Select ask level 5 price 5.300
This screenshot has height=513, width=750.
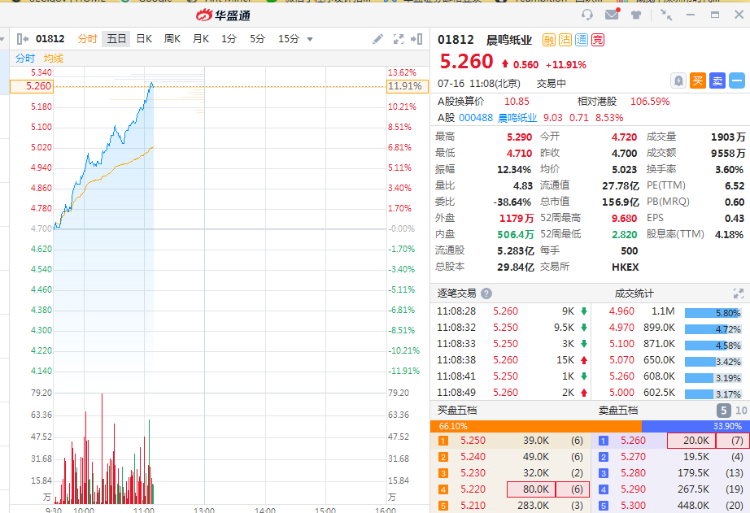(633, 505)
